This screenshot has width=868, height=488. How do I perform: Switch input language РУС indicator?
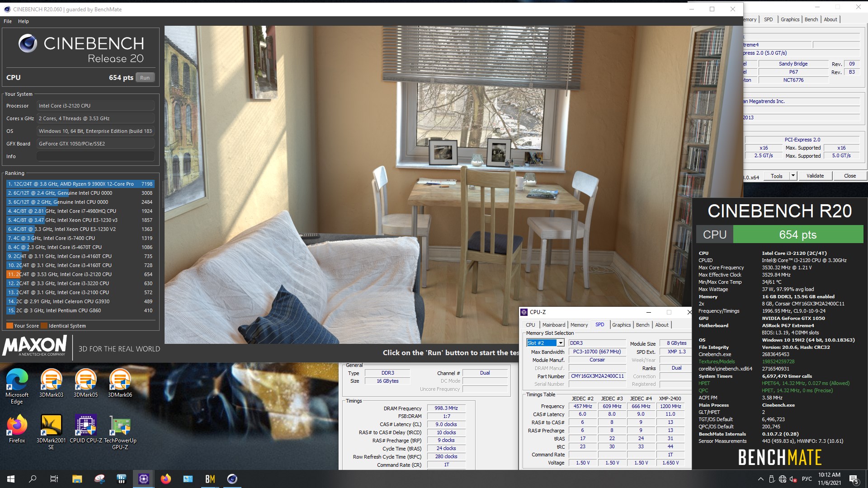click(x=807, y=479)
